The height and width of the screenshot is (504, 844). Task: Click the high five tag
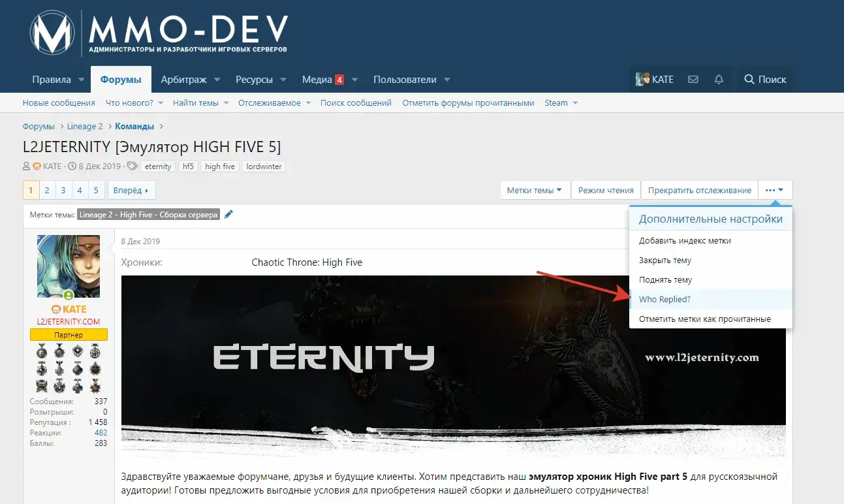(x=220, y=166)
